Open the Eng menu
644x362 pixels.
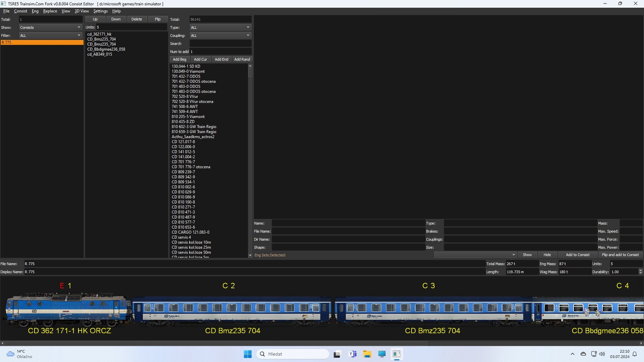pos(35,11)
